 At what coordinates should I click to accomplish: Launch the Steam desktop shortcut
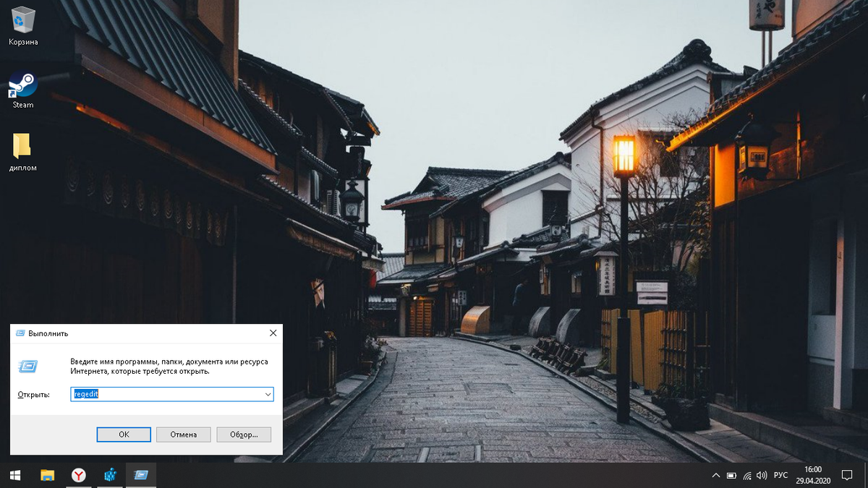point(23,90)
